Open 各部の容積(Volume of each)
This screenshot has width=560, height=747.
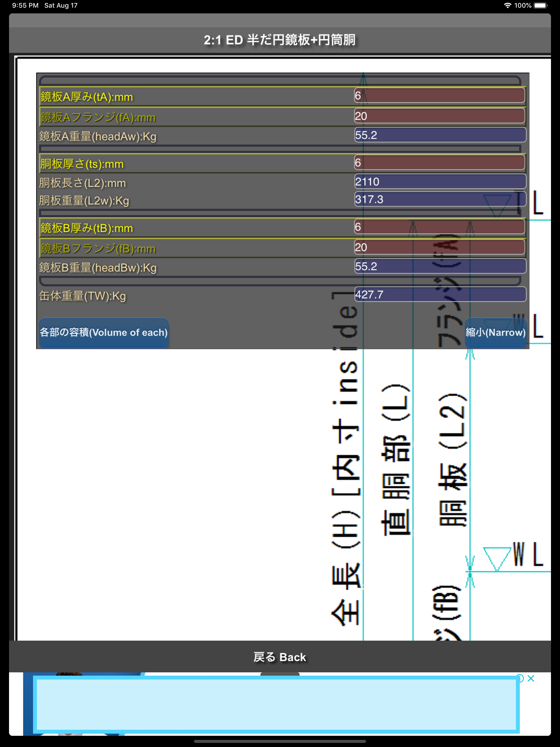coord(104,333)
